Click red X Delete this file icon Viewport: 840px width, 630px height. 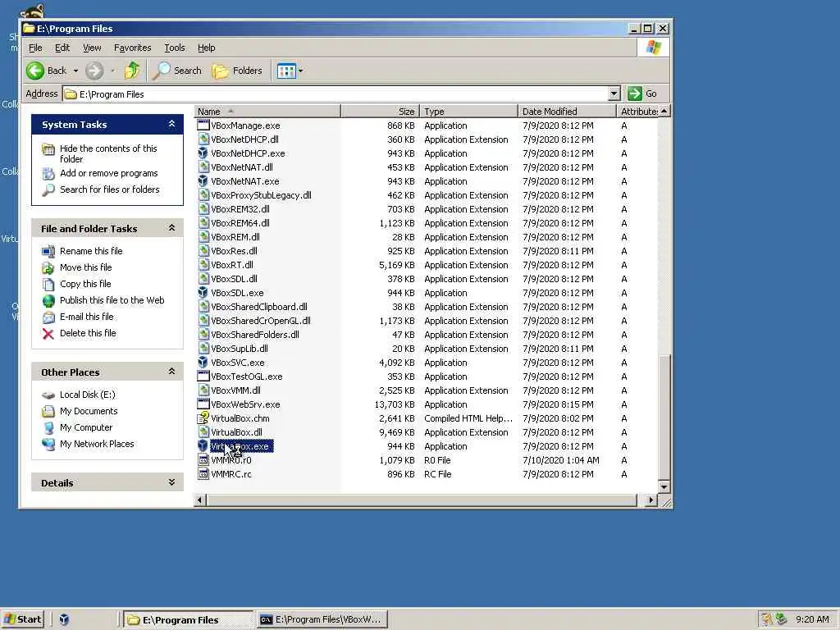(x=48, y=334)
